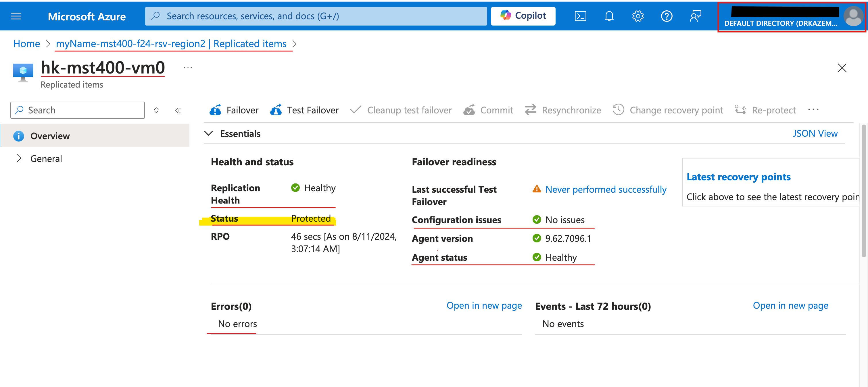The height and width of the screenshot is (387, 868).
Task: Open Events in new page link
Action: pos(790,305)
